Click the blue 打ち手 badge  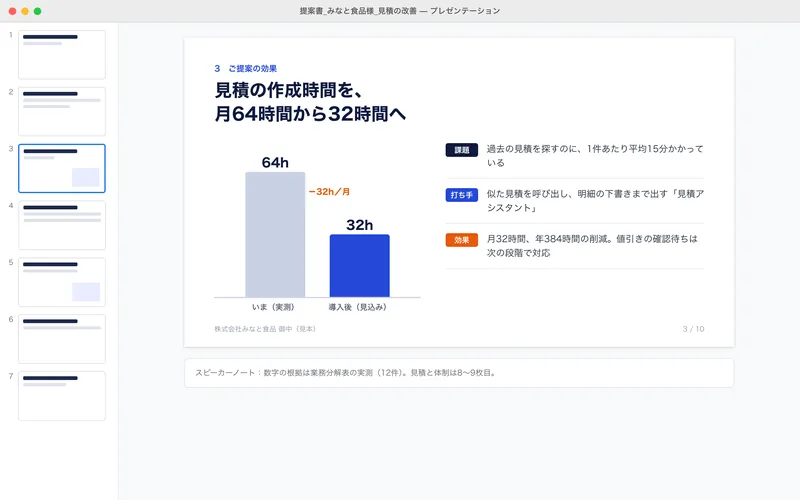(462, 195)
